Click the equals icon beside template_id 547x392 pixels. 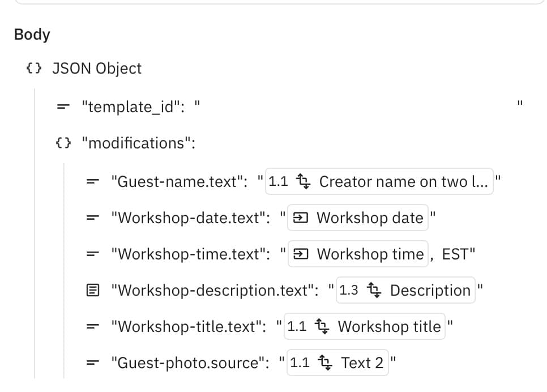63,106
